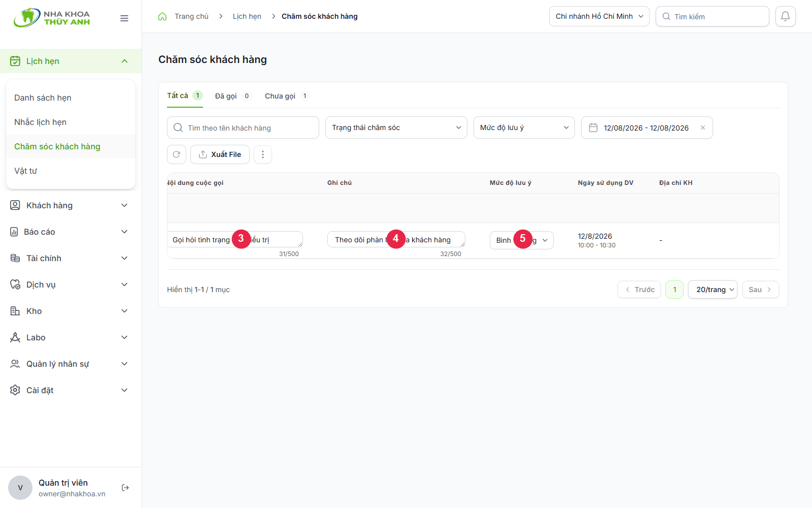Click the Xuất File export button
The width and height of the screenshot is (812, 508).
[220, 154]
